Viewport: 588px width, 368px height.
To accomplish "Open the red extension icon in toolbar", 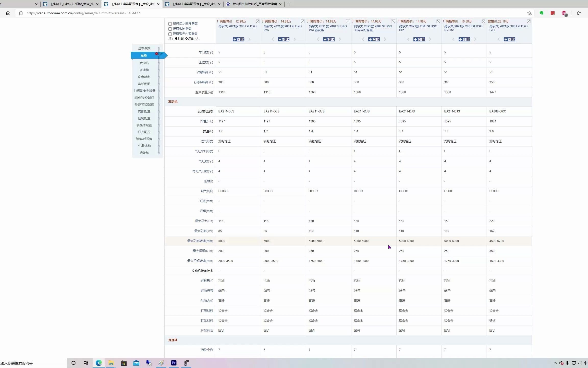I will [553, 13].
